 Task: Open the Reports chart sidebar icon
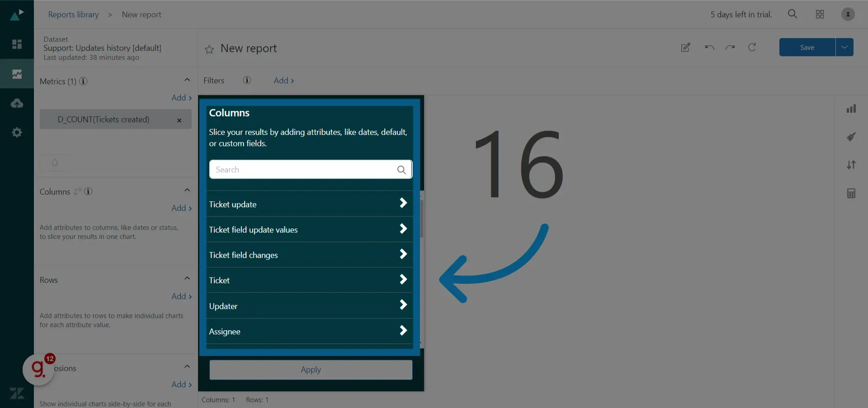[x=17, y=74]
